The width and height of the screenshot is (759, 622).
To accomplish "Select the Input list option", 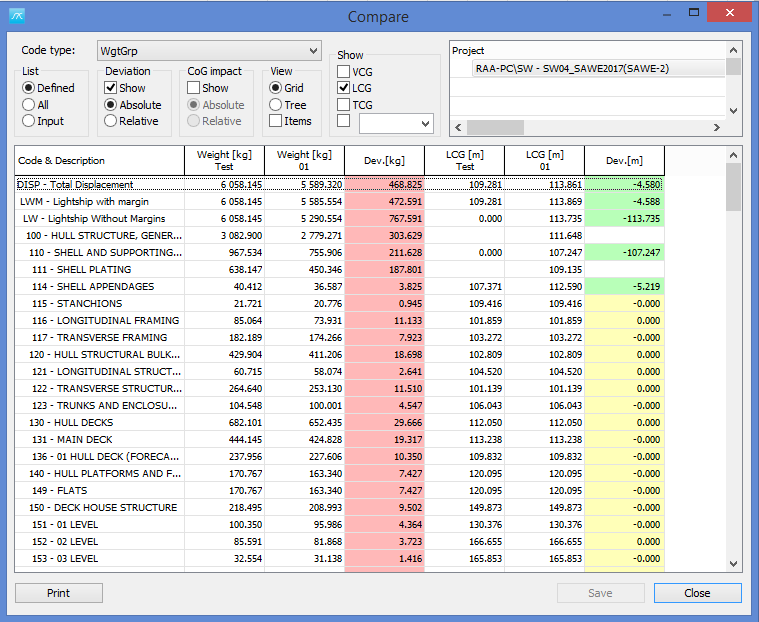I will pyautogui.click(x=29, y=121).
